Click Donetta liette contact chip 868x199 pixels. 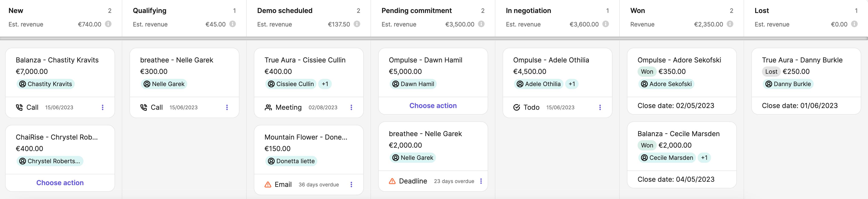pyautogui.click(x=291, y=161)
